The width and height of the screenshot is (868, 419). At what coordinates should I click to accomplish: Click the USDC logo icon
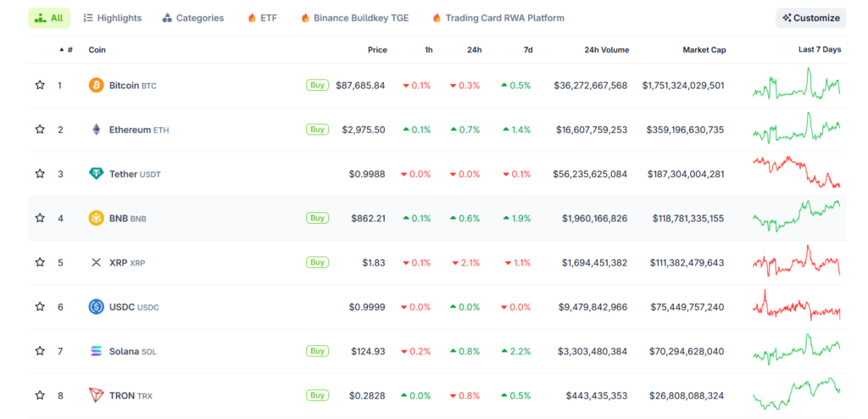[x=97, y=306]
